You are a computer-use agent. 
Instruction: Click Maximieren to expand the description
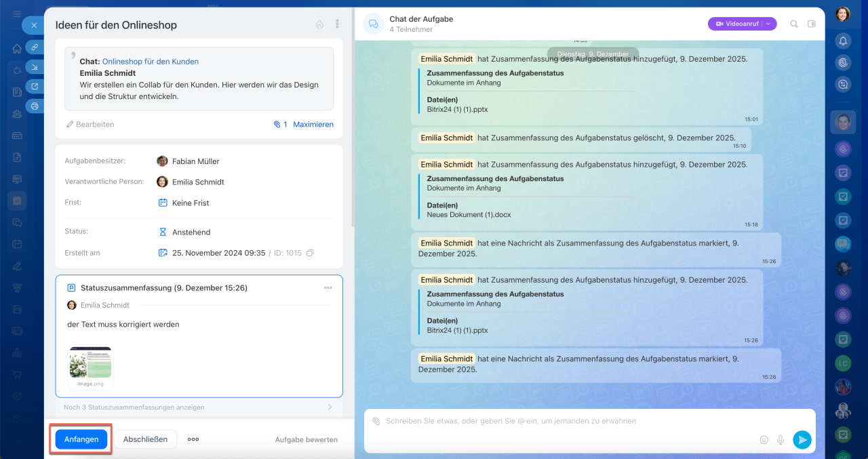(313, 125)
